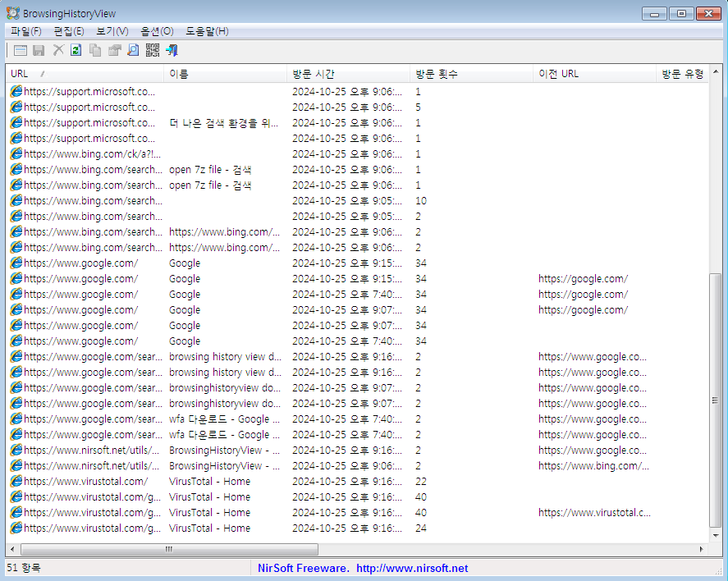Viewport: 728px width, 581px height.
Task: Select the '더 나은 검색 환경을 위...' name cell
Action: [224, 122]
